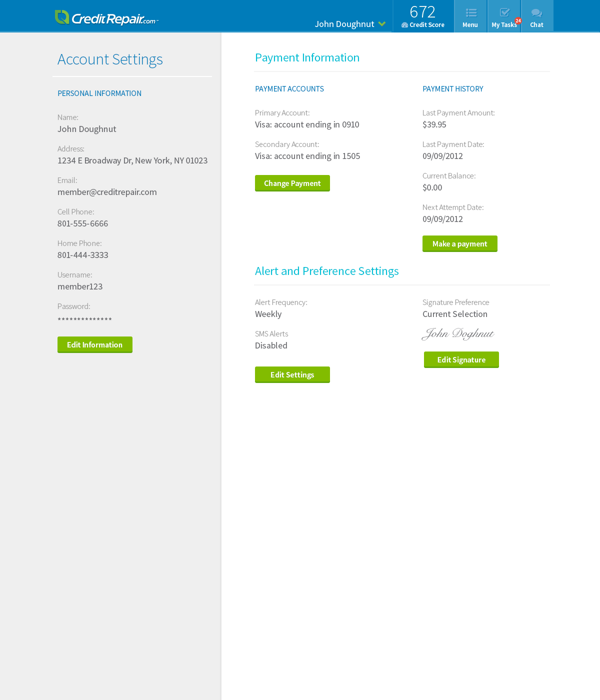Click the Credit Score gauge icon
This screenshot has width=600, height=700.
pos(404,25)
